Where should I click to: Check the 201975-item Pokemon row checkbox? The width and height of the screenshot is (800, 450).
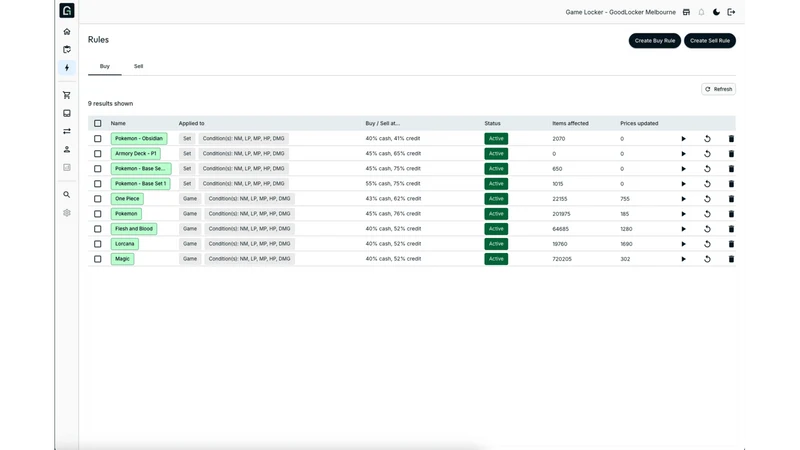click(97, 214)
